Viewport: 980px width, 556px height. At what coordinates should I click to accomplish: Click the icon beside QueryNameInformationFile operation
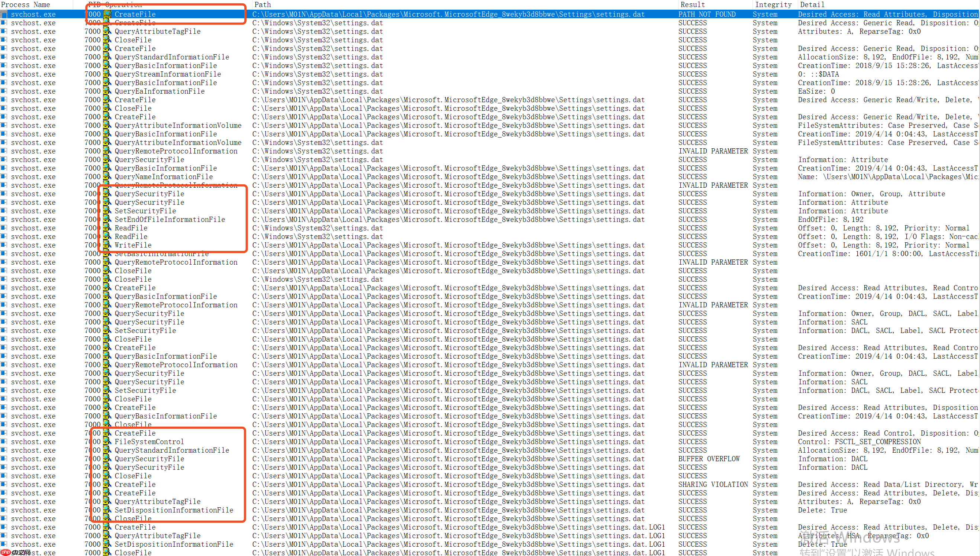[107, 177]
